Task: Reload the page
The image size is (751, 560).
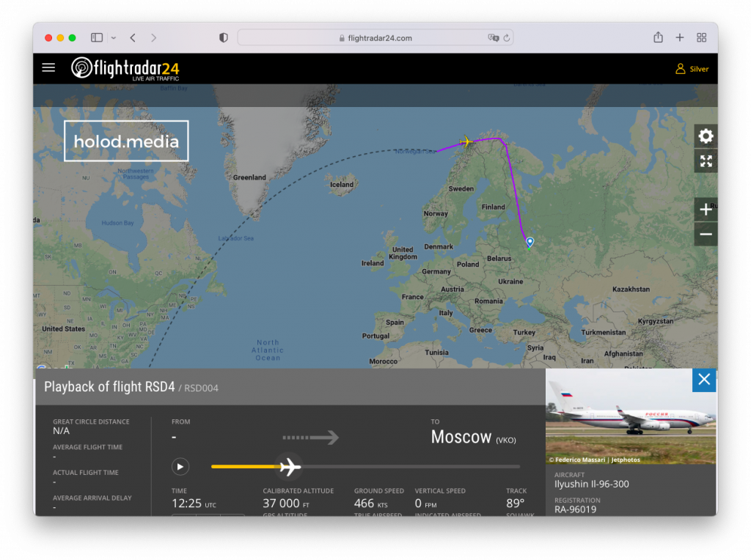Action: pyautogui.click(x=506, y=38)
